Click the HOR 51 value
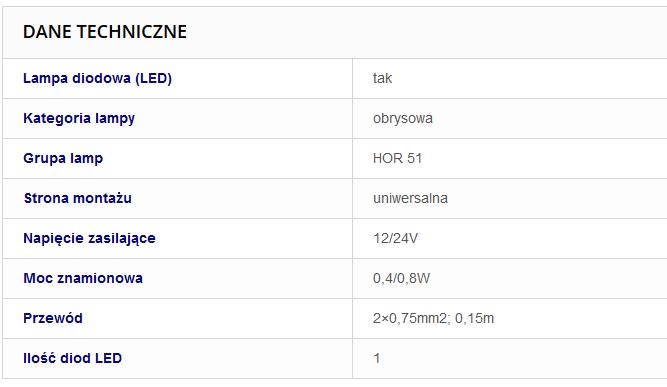667x387 pixels. [x=397, y=158]
